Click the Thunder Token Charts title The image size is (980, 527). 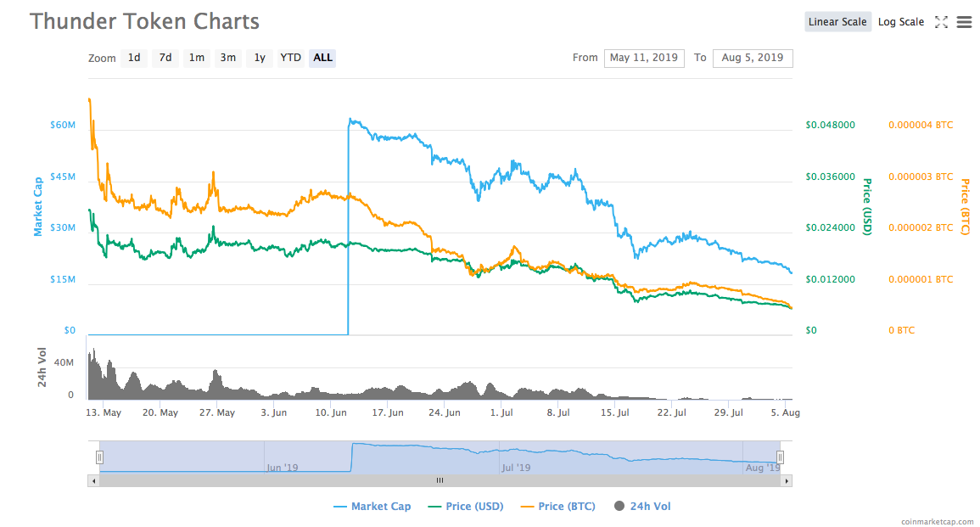144,21
